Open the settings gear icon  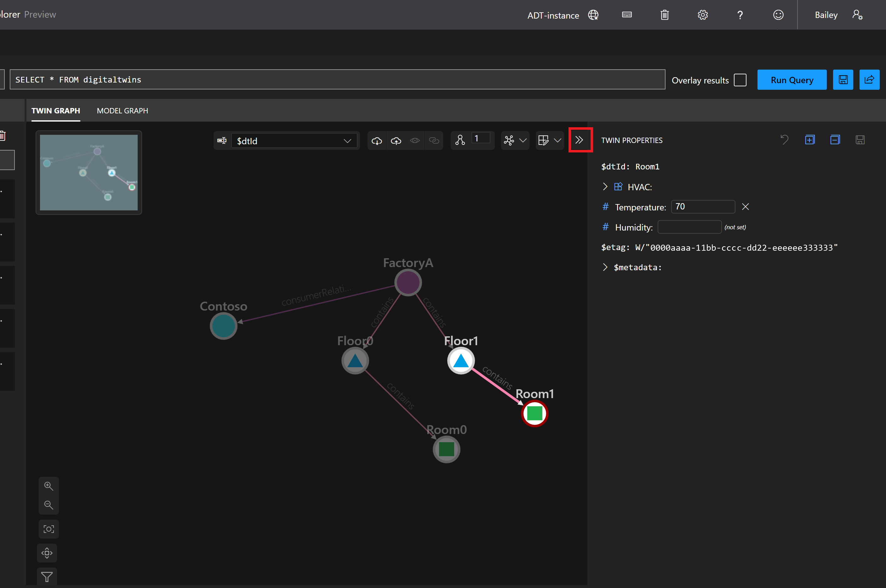coord(702,15)
